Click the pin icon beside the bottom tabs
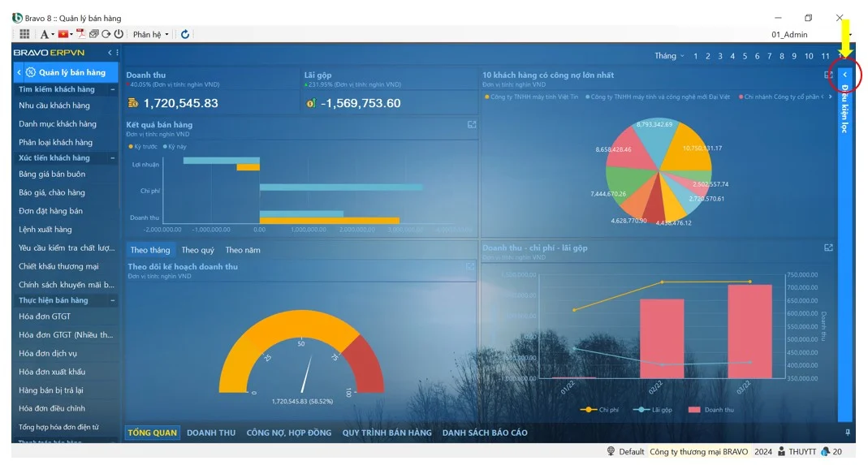This screenshot has height=465, width=868. [848, 433]
